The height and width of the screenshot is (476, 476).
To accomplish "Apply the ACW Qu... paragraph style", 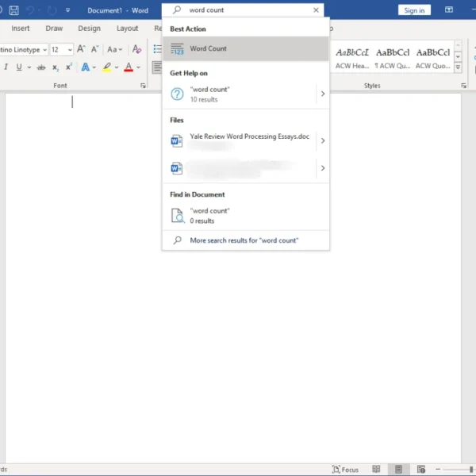I will [393, 58].
